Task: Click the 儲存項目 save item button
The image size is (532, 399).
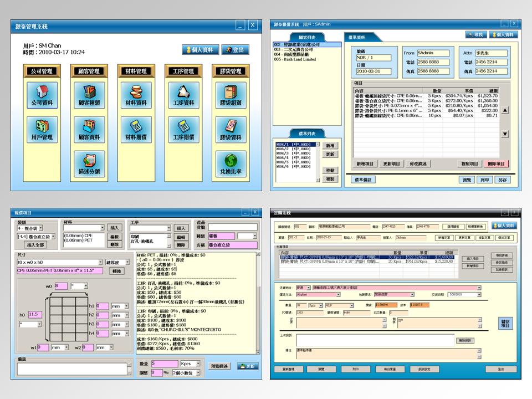Action: coord(505,324)
